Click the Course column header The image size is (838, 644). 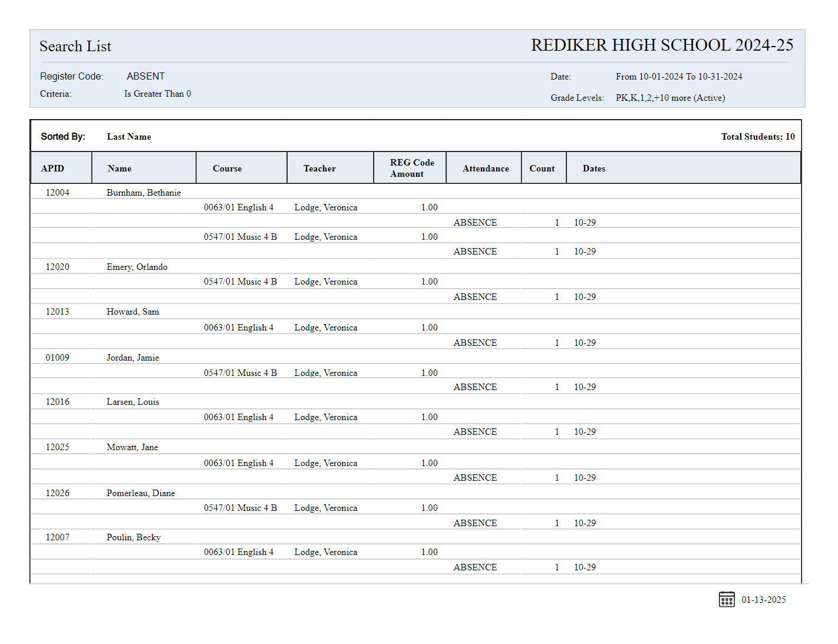[x=242, y=168]
